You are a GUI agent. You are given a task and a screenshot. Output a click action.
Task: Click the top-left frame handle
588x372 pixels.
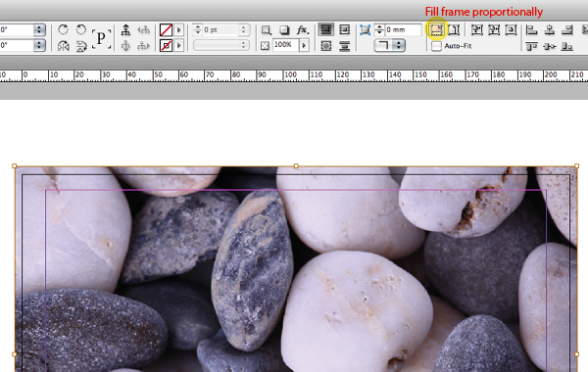pyautogui.click(x=15, y=165)
